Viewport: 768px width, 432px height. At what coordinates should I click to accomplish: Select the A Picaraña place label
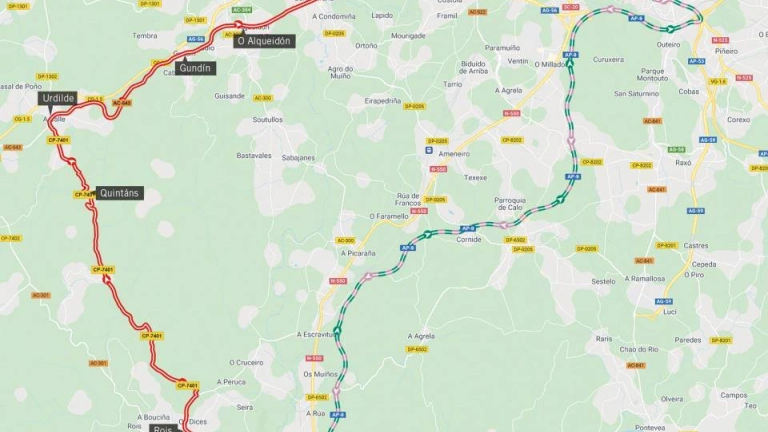pos(358,253)
